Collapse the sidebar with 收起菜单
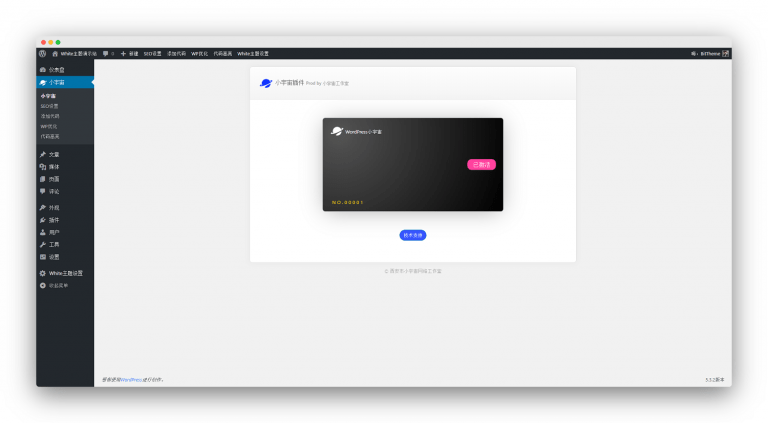Screen dimensions: 768x423 58,285
